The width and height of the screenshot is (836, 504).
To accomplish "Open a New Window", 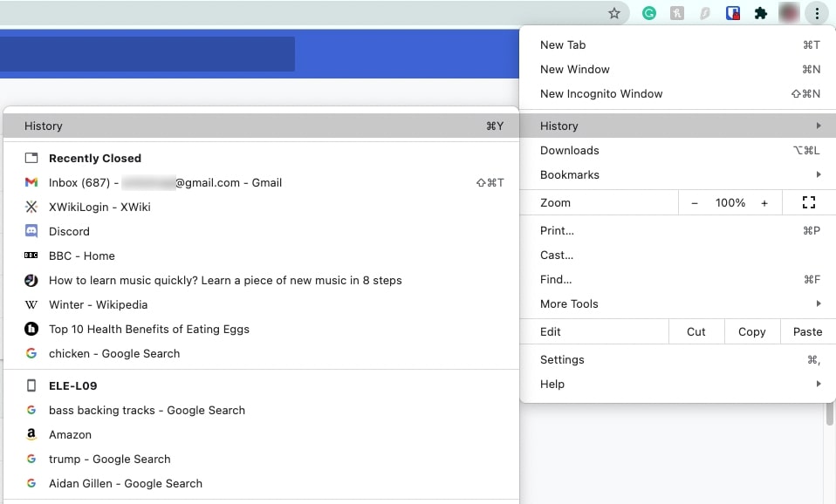I will pos(678,69).
